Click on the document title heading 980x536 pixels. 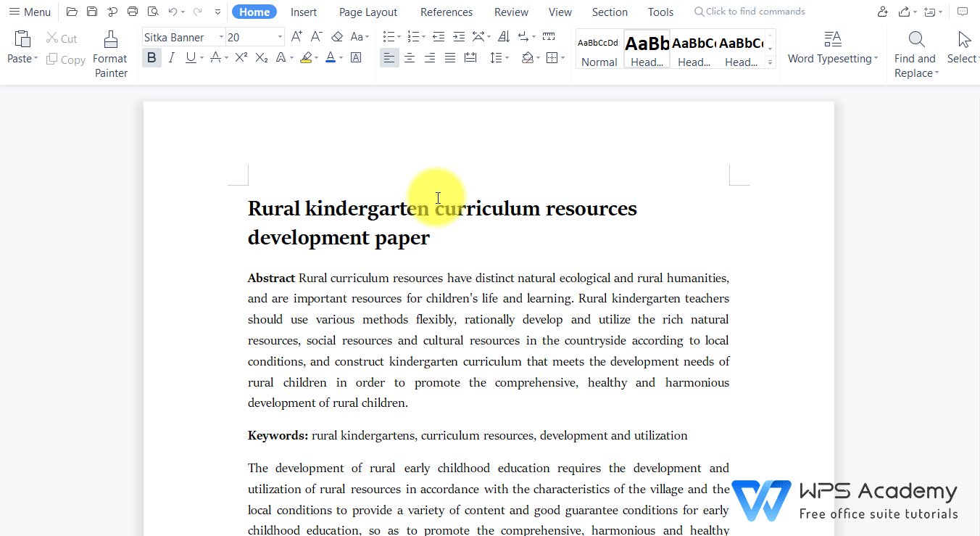pos(442,223)
